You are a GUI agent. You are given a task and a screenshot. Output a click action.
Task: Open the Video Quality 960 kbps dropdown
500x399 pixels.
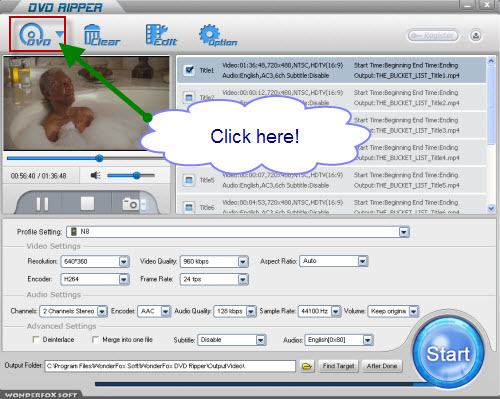tap(243, 262)
